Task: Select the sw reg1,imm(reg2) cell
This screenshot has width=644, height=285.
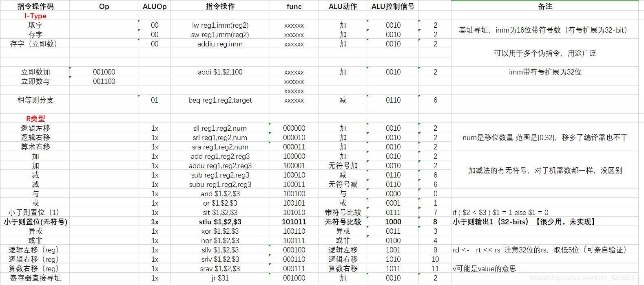Action: [220, 35]
